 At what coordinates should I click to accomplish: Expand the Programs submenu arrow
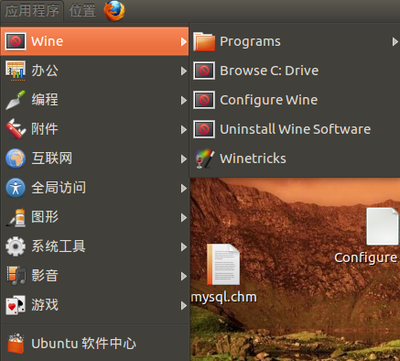click(395, 42)
